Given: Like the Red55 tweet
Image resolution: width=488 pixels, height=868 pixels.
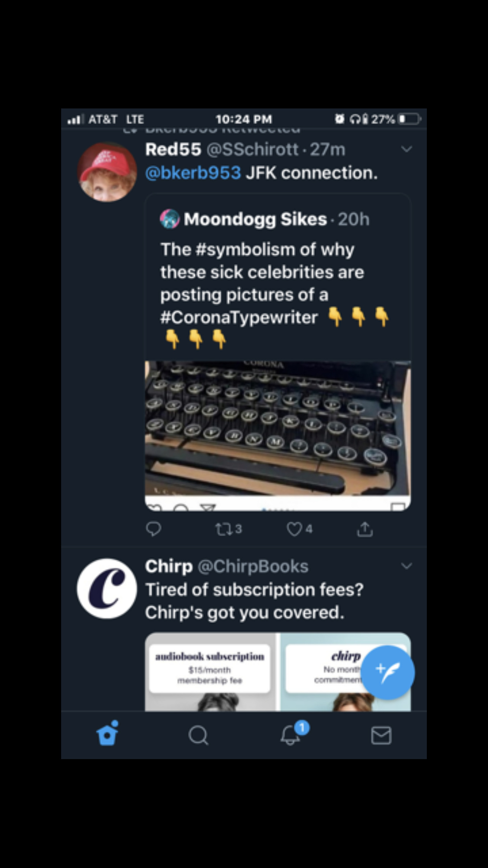Looking at the screenshot, I should pyautogui.click(x=295, y=529).
